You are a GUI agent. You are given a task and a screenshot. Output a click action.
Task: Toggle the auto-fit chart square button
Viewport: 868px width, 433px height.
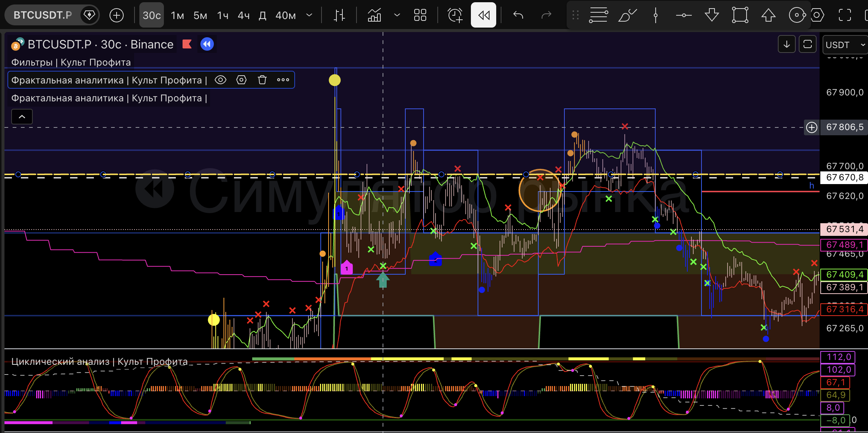[x=807, y=44]
